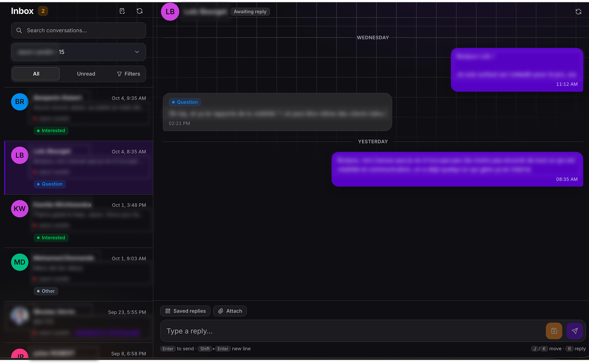Refresh the open conversation via the chat header icon

578,12
